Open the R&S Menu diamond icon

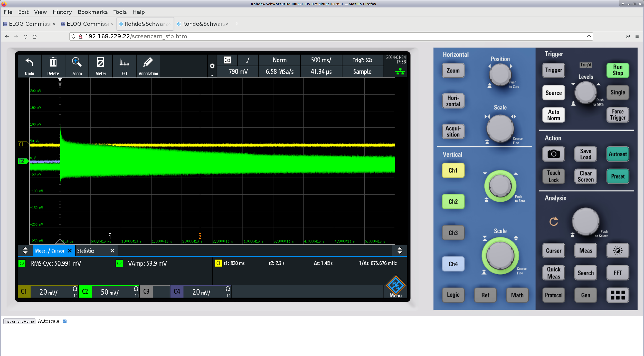click(x=395, y=285)
